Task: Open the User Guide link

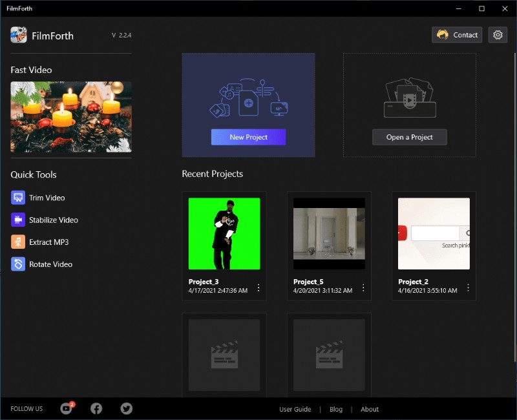Action: pos(295,409)
